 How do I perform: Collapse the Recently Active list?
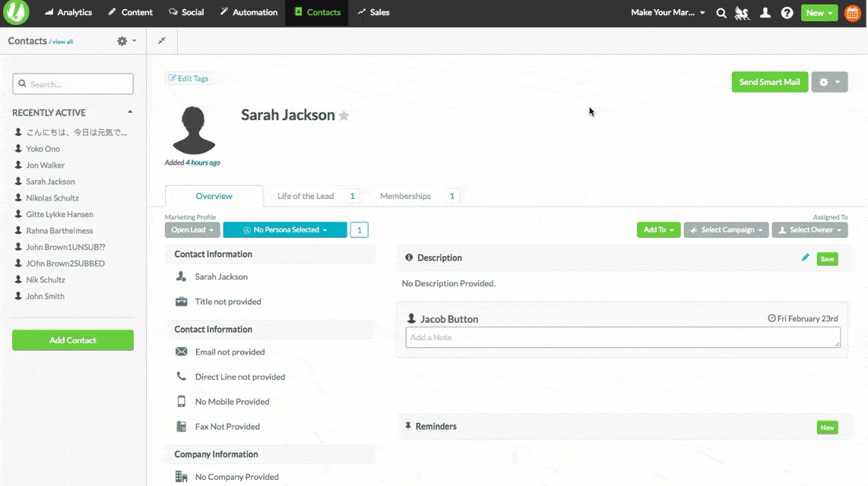130,112
